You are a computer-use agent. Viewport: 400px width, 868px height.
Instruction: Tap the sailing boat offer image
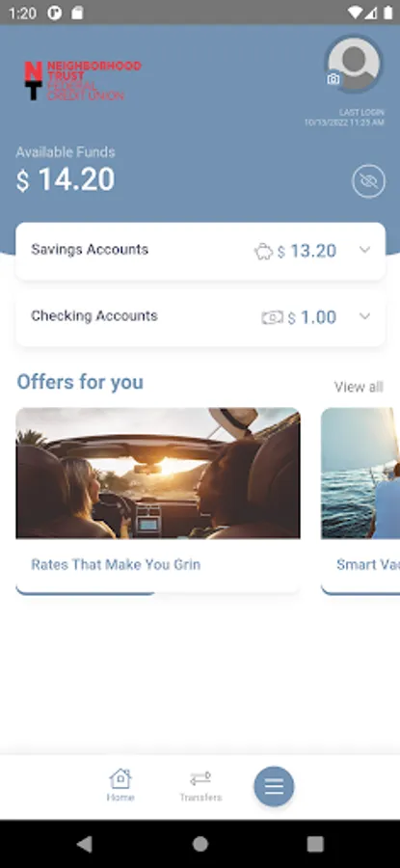pos(360,474)
